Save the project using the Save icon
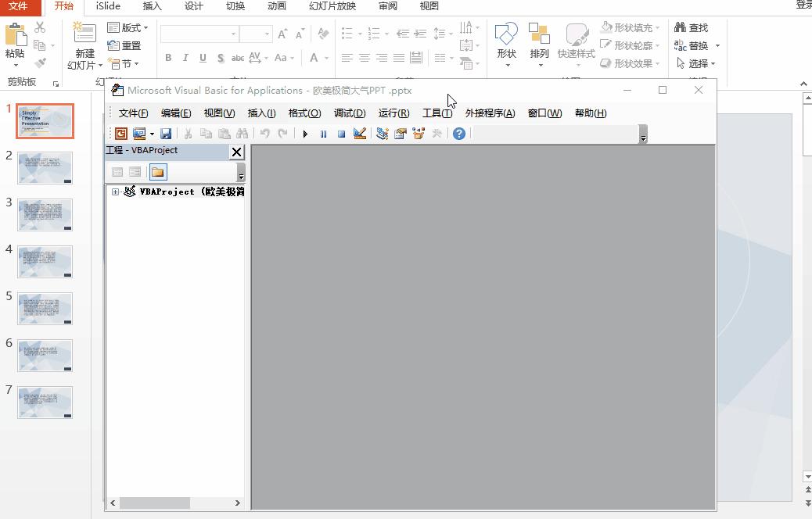The image size is (812, 519). point(166,134)
